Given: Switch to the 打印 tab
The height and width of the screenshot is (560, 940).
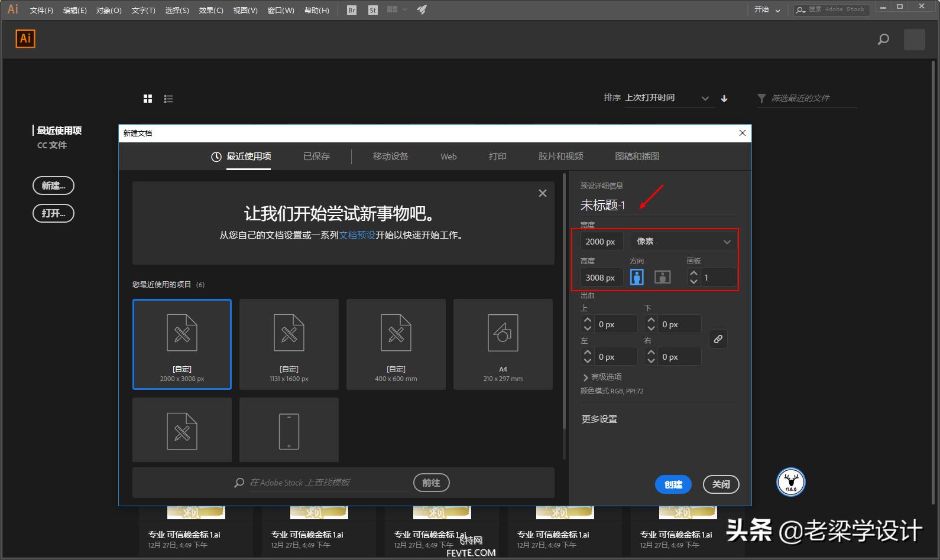Looking at the screenshot, I should pos(497,157).
